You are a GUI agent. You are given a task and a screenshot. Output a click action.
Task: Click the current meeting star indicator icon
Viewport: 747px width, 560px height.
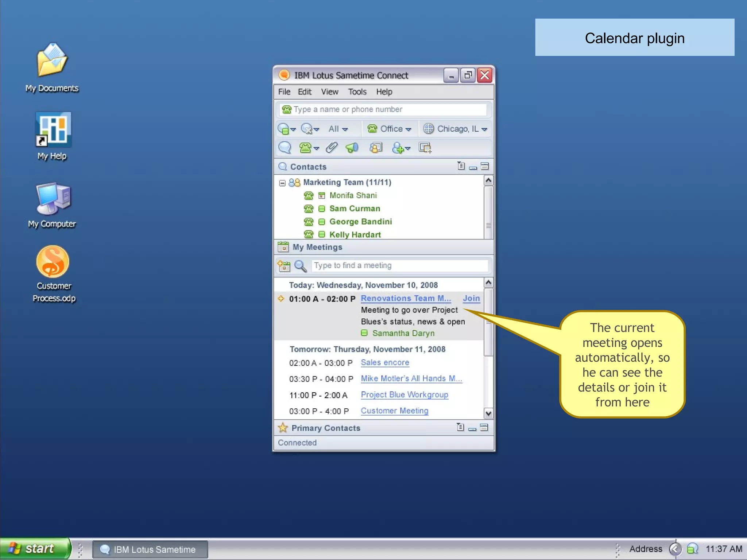coord(281,299)
